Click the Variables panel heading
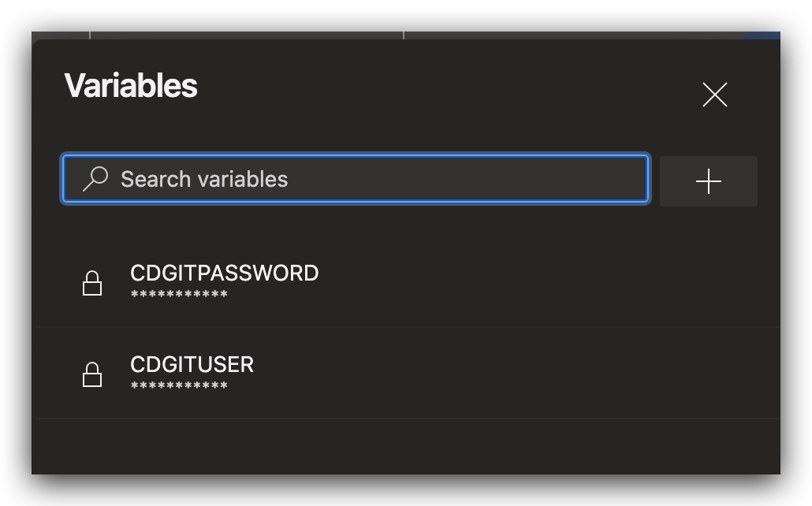The image size is (812, 506). click(x=131, y=85)
